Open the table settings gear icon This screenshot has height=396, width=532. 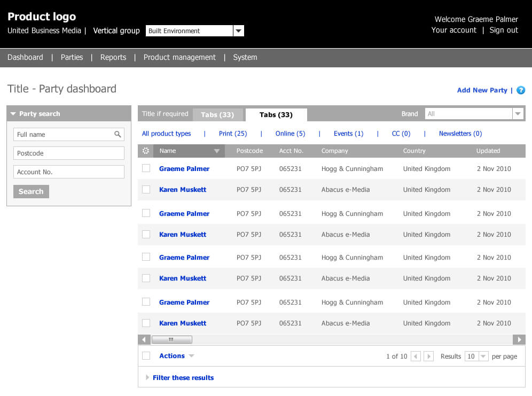(x=146, y=151)
